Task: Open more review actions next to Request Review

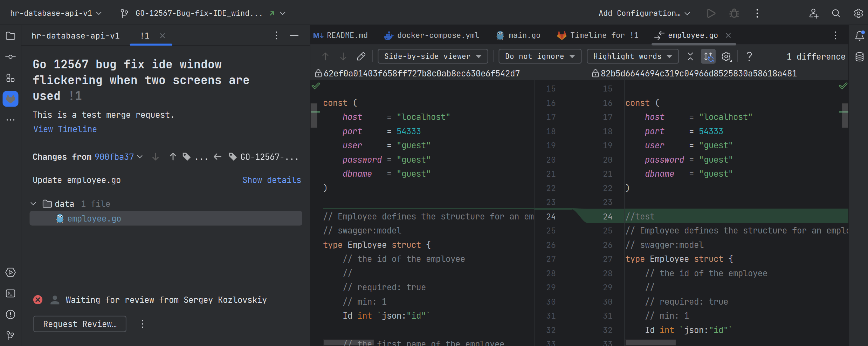Action: 143,324
